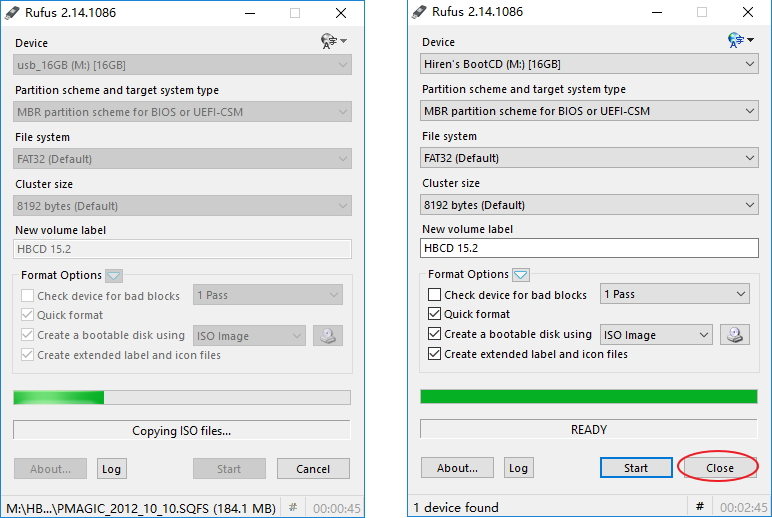Click Quick format checkbox in left window
Screen dimensions: 772x518
27,315
